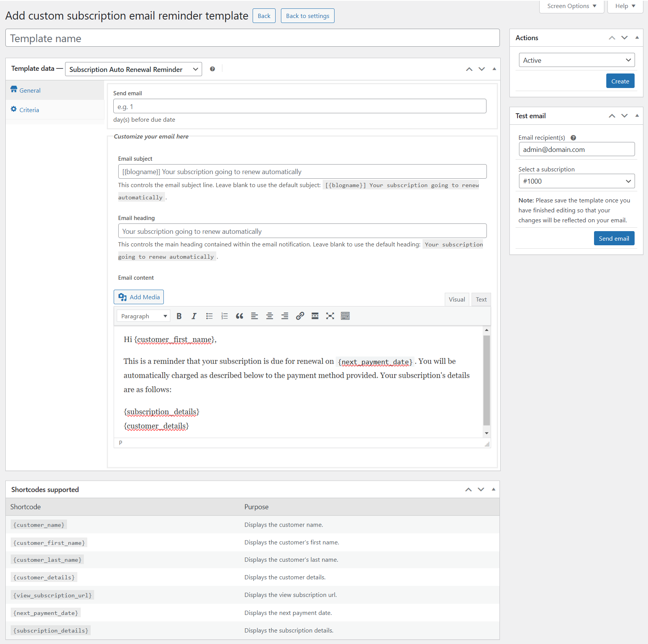The width and height of the screenshot is (648, 644).
Task: Insert a numbered list
Action: pos(225,316)
